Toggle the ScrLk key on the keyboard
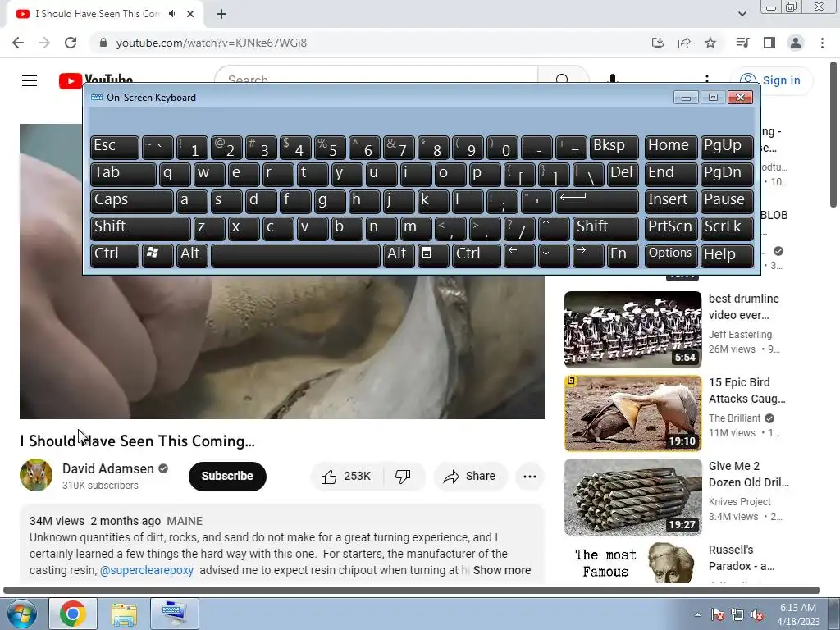This screenshot has width=840, height=630. (727, 228)
